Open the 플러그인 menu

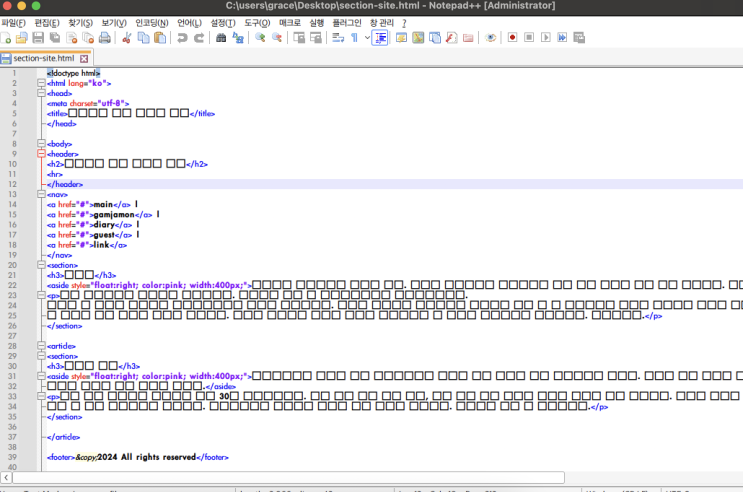click(x=347, y=23)
